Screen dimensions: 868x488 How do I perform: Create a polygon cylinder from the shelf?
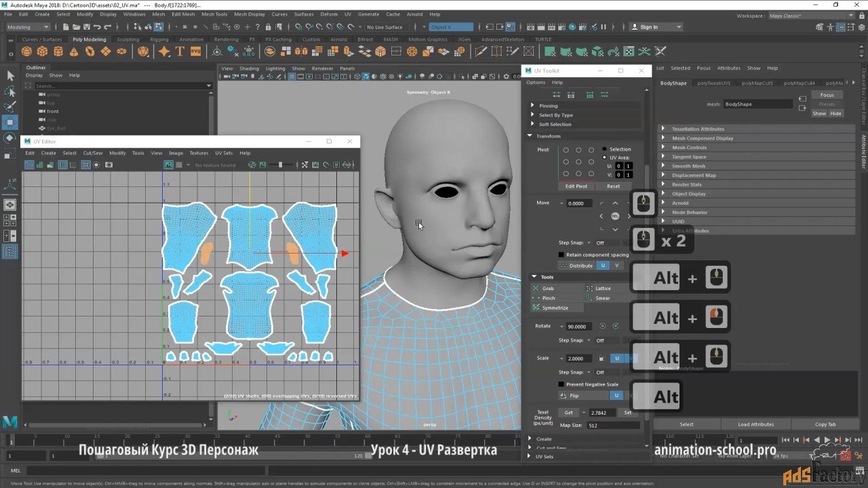tap(58, 52)
